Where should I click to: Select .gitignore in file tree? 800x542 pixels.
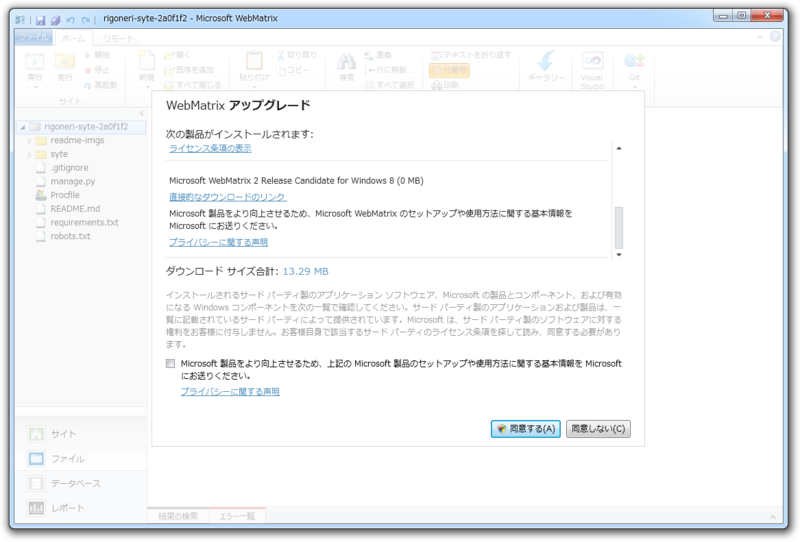(x=69, y=168)
